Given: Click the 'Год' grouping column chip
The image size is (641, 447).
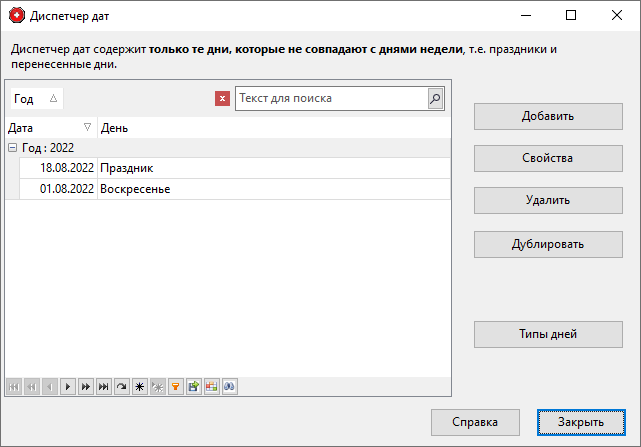Looking at the screenshot, I should point(36,99).
